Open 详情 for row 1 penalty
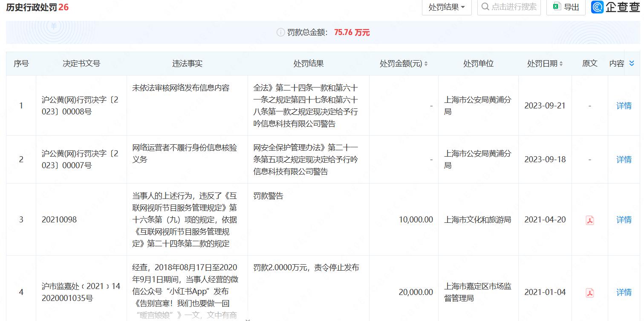This screenshot has height=321, width=644. pyautogui.click(x=624, y=105)
